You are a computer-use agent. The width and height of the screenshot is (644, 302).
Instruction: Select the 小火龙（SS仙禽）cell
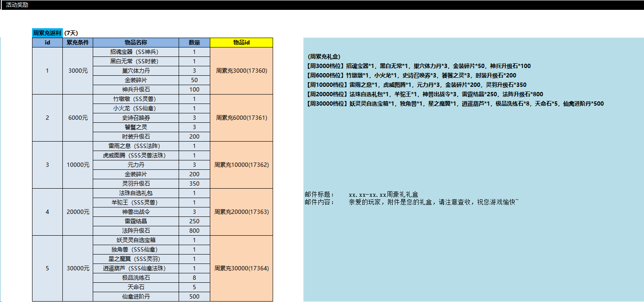pyautogui.click(x=136, y=108)
